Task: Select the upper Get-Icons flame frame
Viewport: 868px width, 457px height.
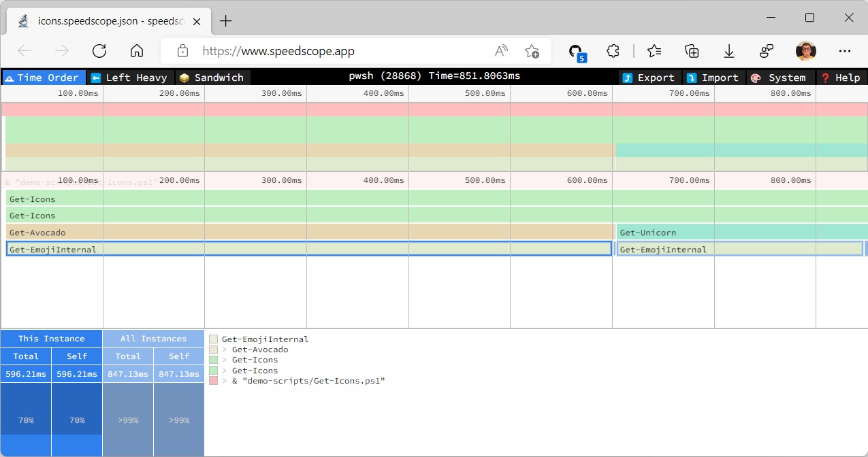Action: pos(437,199)
